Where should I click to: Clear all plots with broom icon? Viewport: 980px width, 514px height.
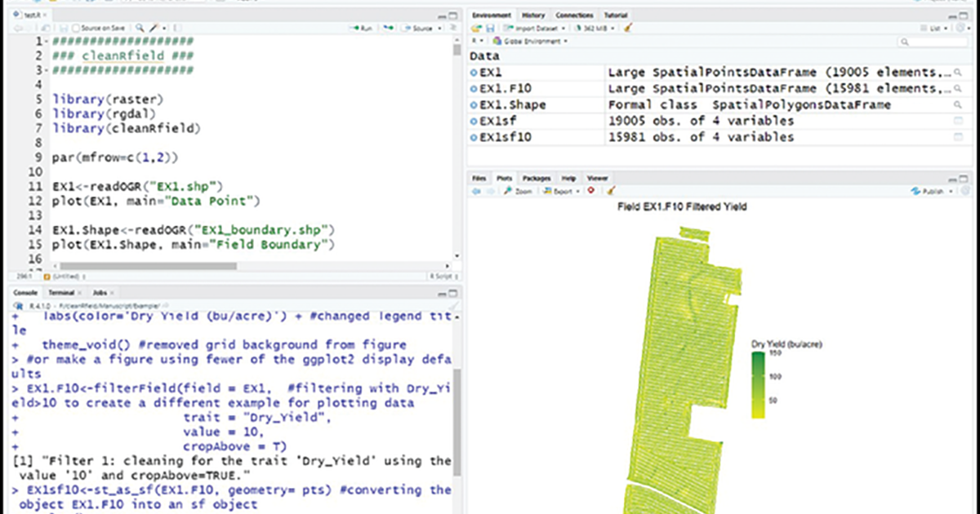tap(611, 191)
